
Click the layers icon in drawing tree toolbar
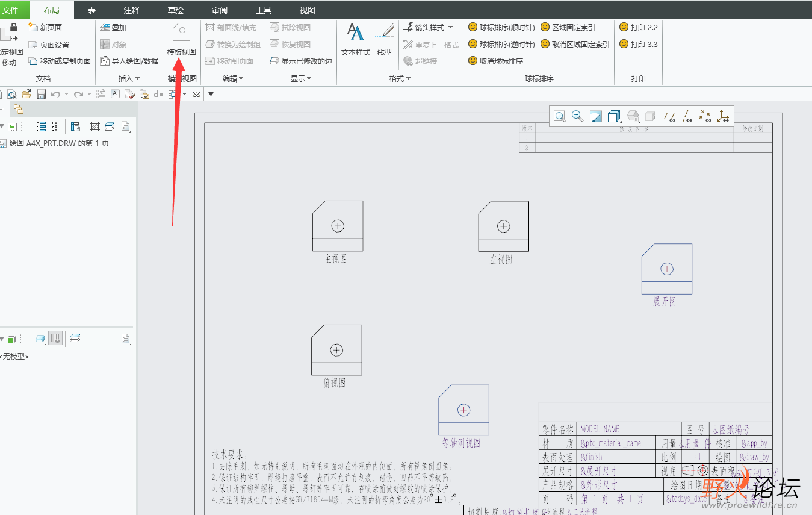[110, 126]
